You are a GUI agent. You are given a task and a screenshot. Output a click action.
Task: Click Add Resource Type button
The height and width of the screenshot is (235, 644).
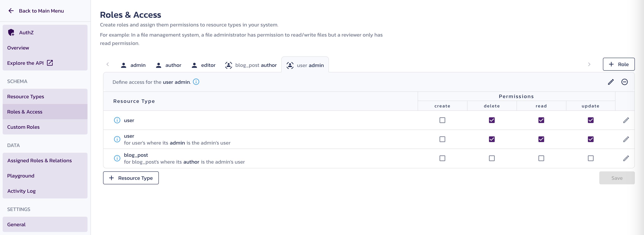[131, 178]
